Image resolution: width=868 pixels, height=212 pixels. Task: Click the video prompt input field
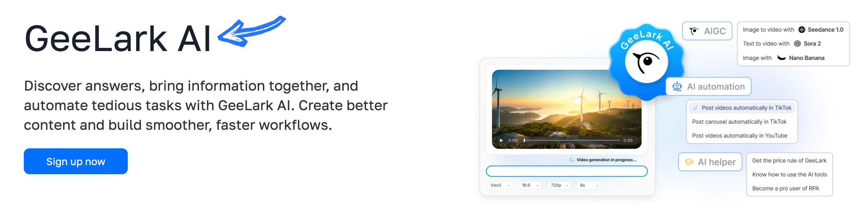(x=568, y=171)
